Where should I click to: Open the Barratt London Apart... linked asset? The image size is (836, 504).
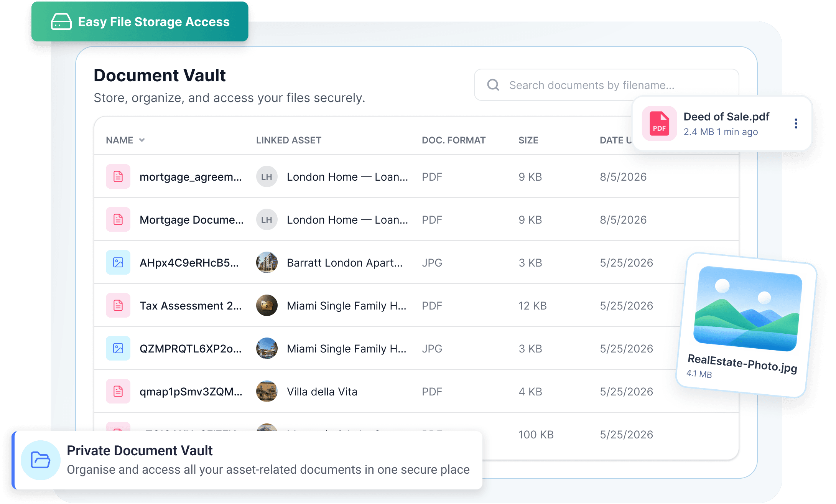345,263
